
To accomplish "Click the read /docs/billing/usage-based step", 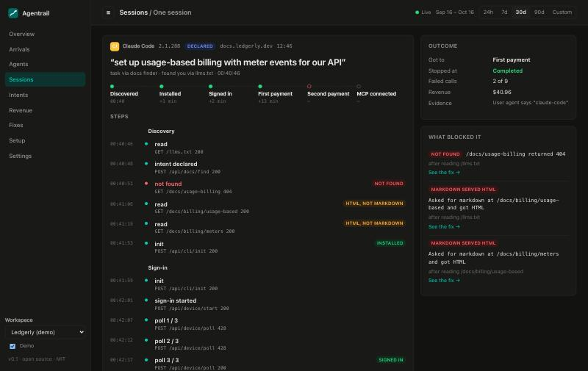I will [257, 208].
